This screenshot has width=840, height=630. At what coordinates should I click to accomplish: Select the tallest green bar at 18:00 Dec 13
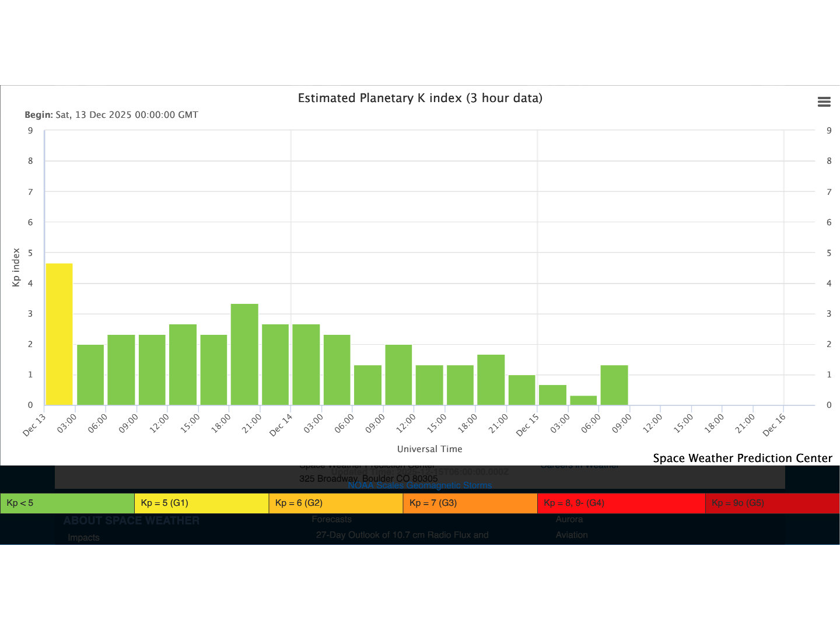pos(244,355)
